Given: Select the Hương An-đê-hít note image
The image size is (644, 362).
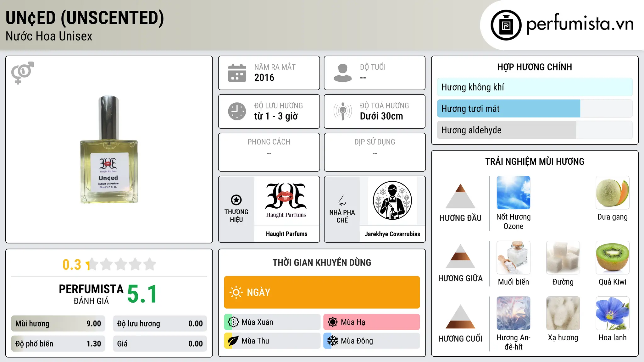Looking at the screenshot, I should click(x=514, y=313).
